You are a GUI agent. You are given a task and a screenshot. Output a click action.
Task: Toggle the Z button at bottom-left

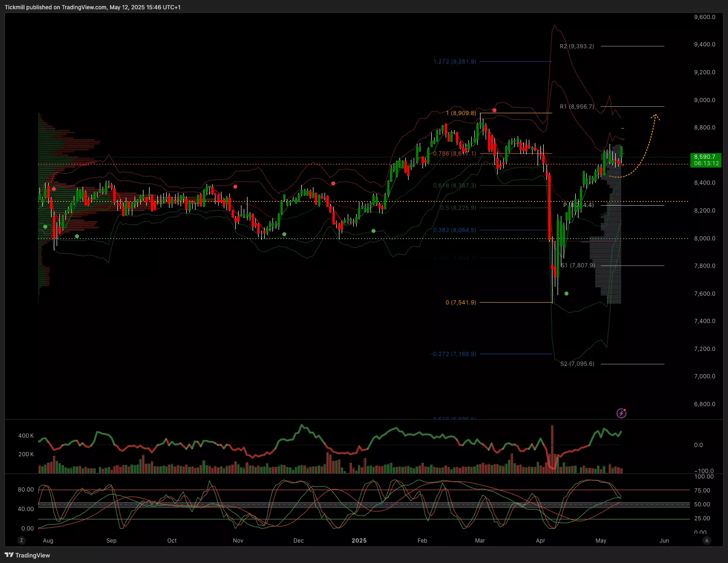21,540
